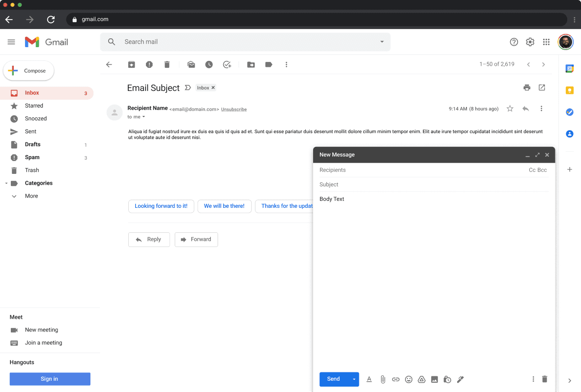Hide the side panel with the chevron
The height and width of the screenshot is (392, 581).
tap(570, 381)
